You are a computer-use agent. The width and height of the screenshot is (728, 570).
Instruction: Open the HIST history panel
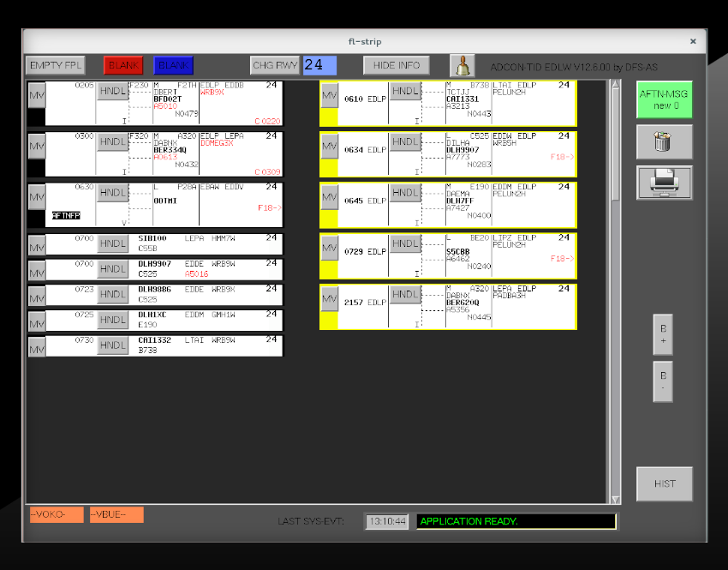tap(664, 483)
